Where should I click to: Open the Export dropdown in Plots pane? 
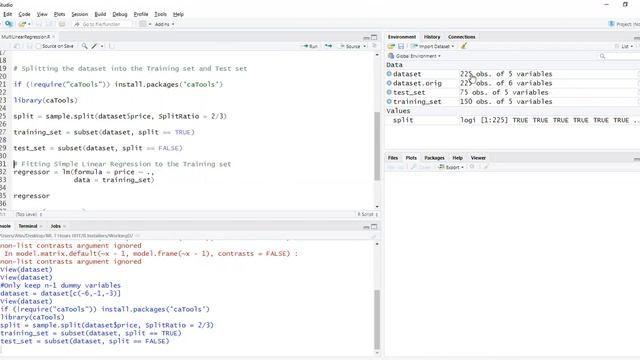451,167
